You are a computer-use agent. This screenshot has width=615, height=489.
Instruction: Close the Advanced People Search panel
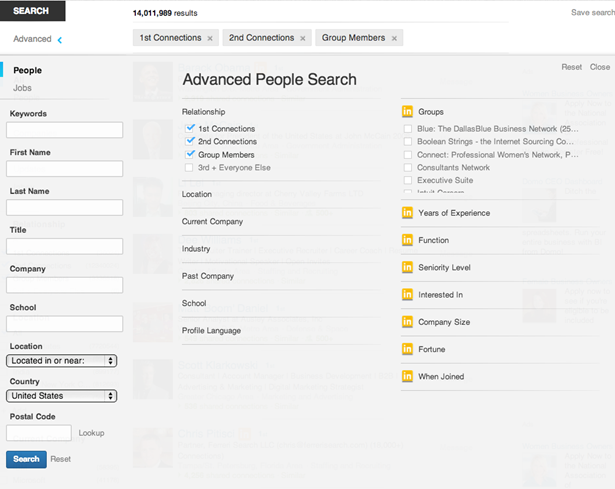pos(600,67)
